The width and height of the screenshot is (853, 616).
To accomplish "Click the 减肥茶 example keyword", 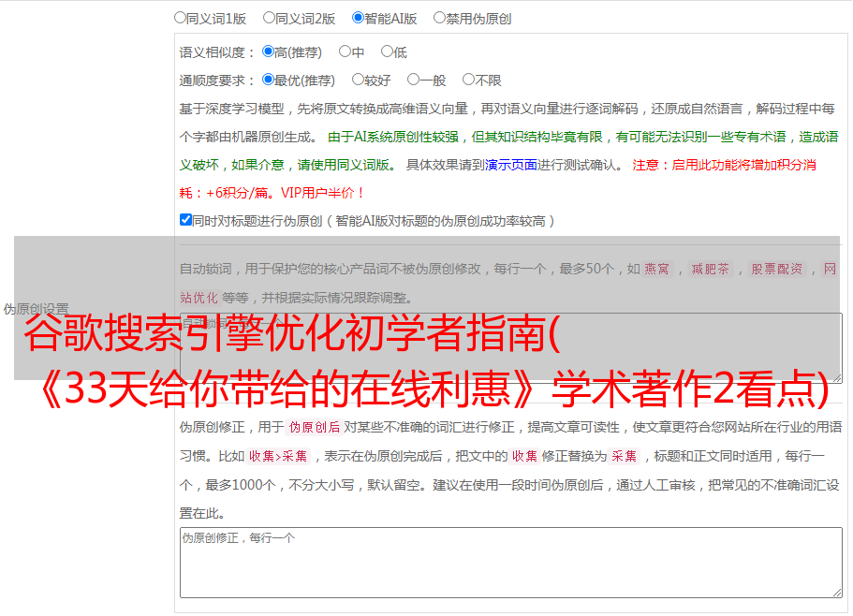I will pyautogui.click(x=710, y=269).
